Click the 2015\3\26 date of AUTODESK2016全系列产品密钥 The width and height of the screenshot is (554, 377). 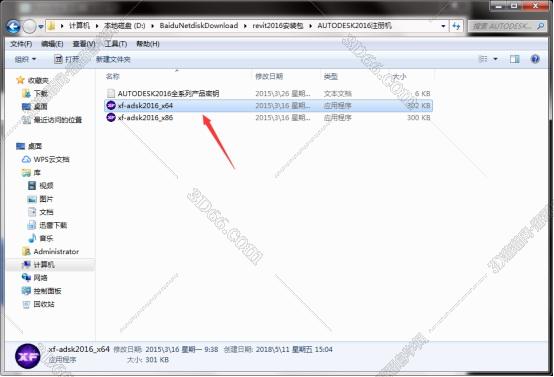[283, 94]
